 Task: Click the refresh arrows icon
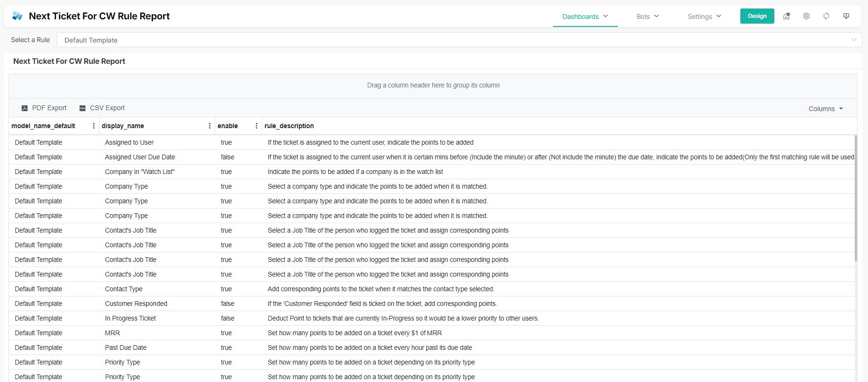[x=826, y=16]
